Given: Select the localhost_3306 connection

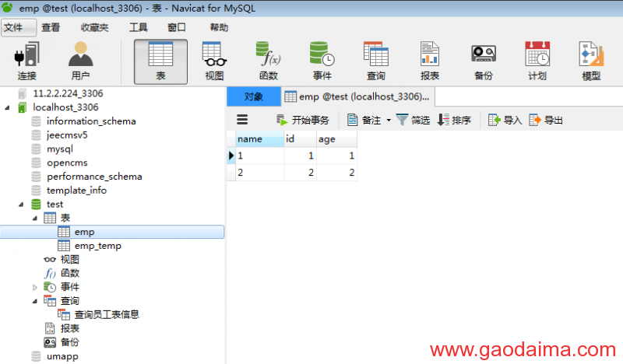Looking at the screenshot, I should coord(65,107).
